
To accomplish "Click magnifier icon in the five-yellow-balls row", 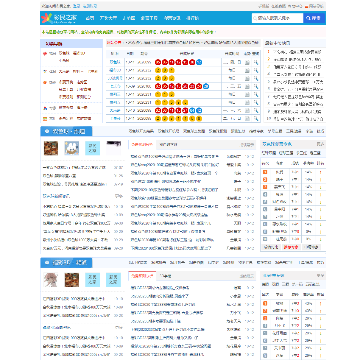I will tap(256, 102).
